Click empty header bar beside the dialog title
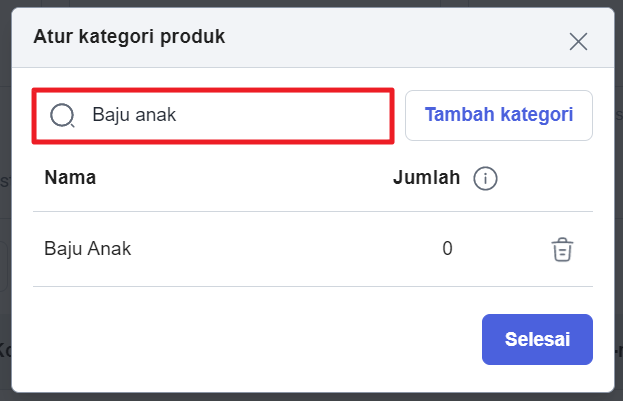623x401 pixels. click(x=393, y=38)
